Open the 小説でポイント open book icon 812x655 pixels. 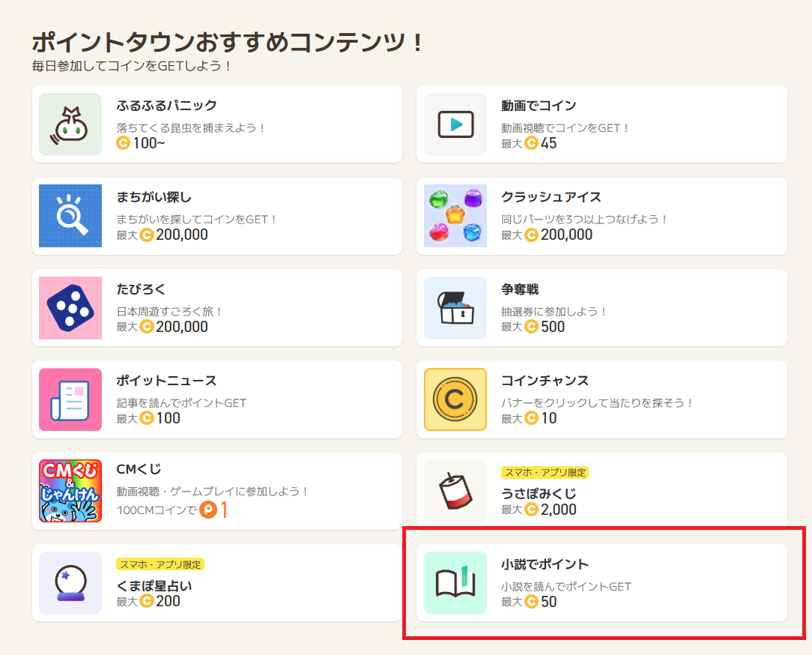(x=455, y=583)
